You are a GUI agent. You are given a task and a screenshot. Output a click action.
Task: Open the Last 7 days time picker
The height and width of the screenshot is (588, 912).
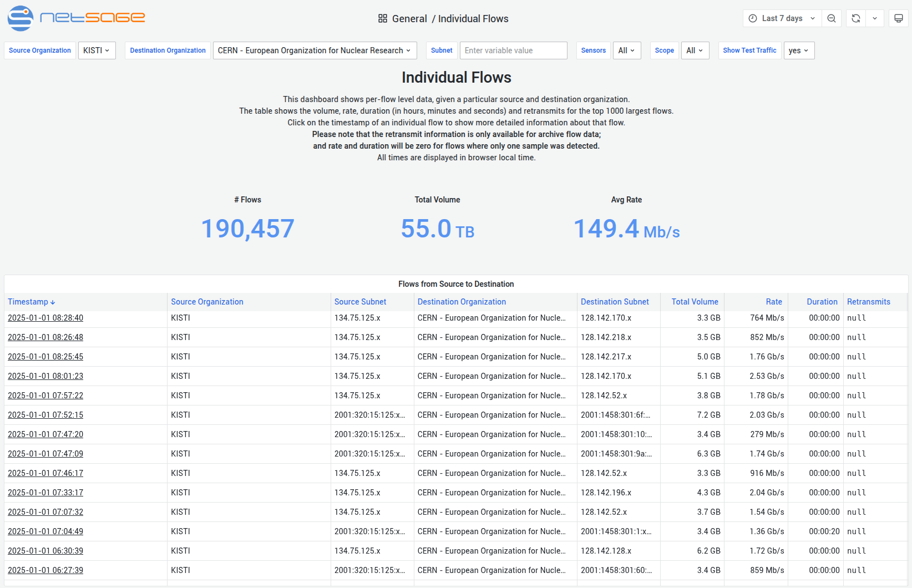point(782,18)
